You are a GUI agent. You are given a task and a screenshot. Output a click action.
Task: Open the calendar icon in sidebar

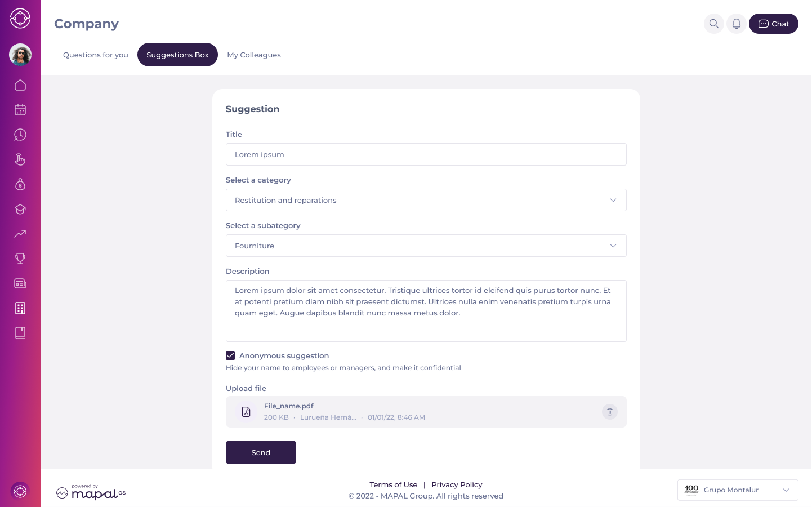pyautogui.click(x=20, y=110)
